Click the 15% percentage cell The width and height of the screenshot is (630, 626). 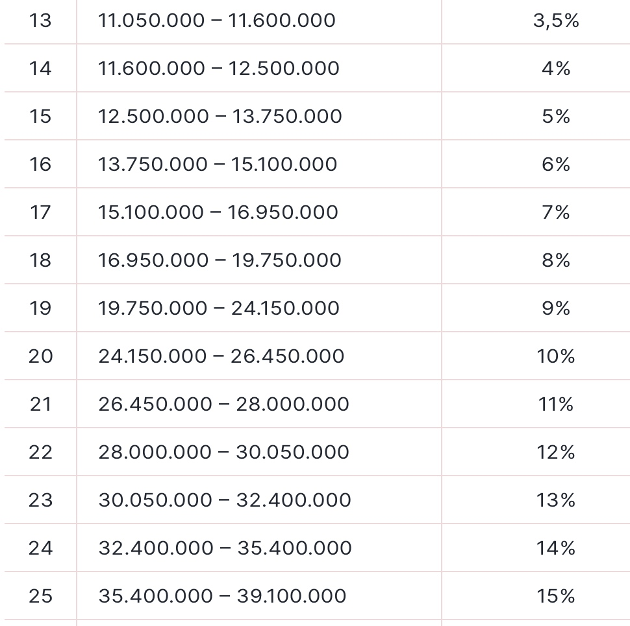(x=556, y=596)
